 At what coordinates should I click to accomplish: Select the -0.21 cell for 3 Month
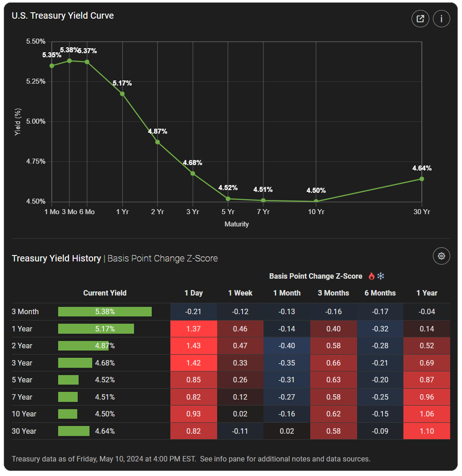click(x=194, y=311)
